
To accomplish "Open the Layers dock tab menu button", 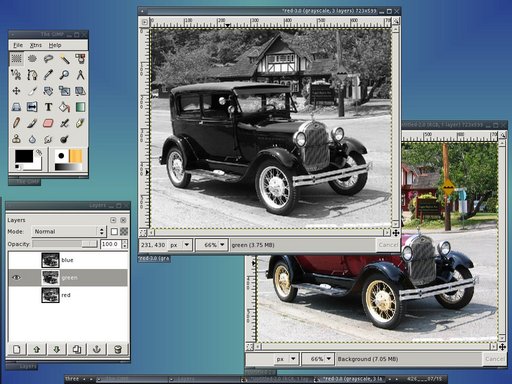I will (x=113, y=220).
